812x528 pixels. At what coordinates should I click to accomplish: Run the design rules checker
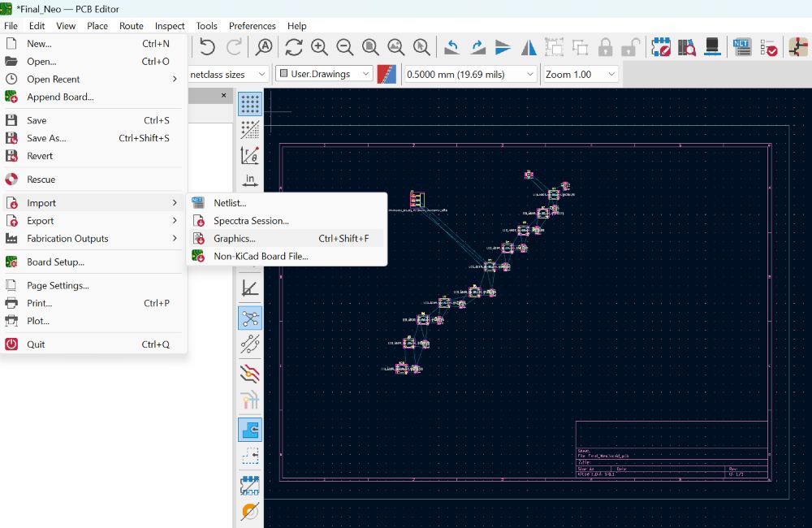pyautogui.click(x=768, y=48)
